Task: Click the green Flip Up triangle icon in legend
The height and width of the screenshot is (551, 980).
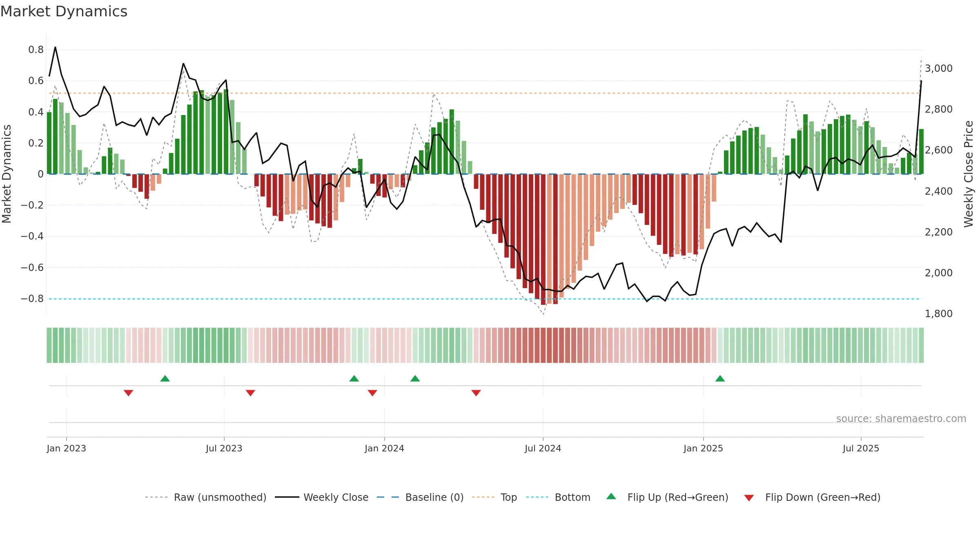Action: tap(611, 496)
